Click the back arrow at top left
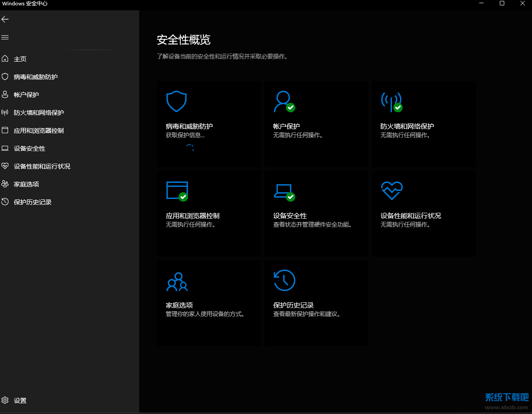Viewport: 532px width, 414px height. pyautogui.click(x=5, y=19)
